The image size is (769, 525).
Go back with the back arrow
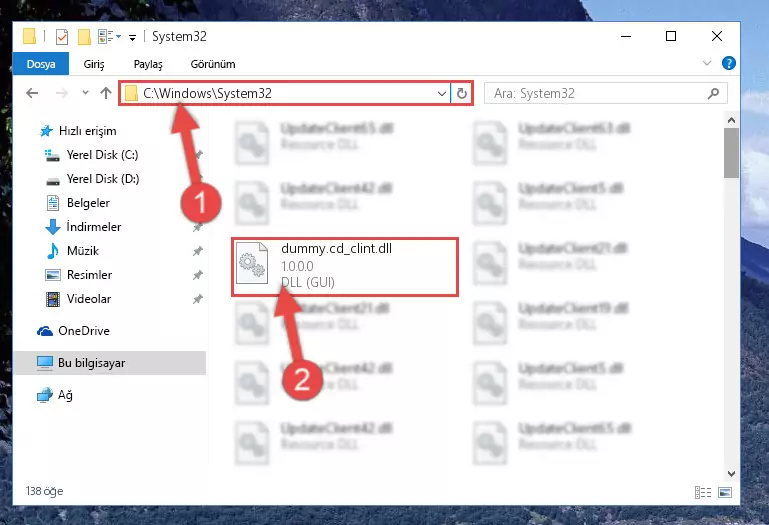pos(32,93)
